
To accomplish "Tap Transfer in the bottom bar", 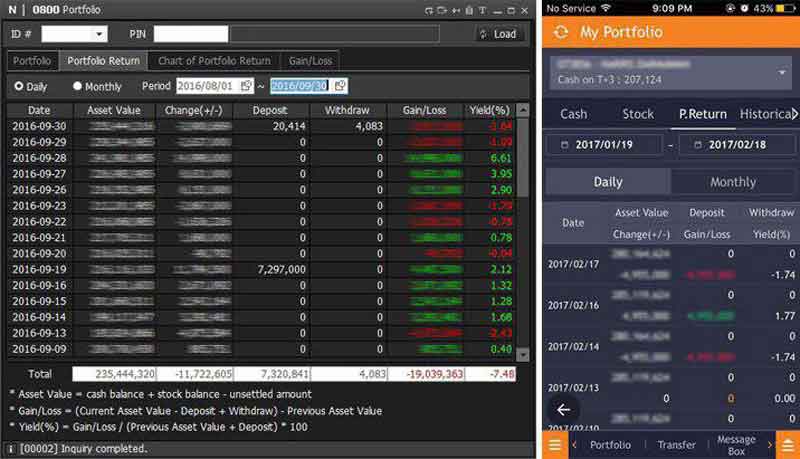I will tap(676, 445).
